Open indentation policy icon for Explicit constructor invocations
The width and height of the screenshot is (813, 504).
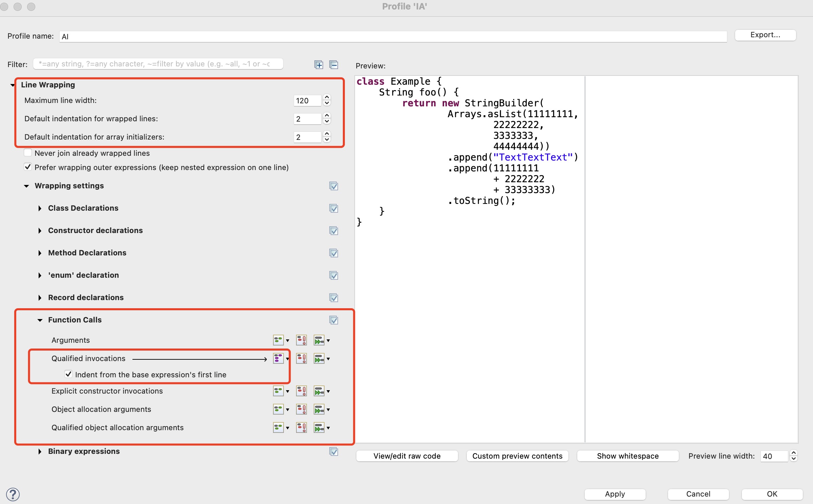click(x=319, y=391)
